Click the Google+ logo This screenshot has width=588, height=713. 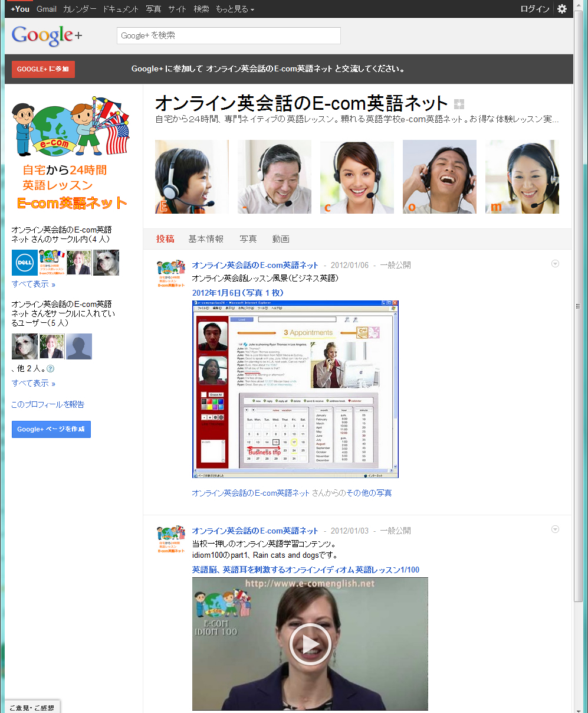pyautogui.click(x=47, y=35)
